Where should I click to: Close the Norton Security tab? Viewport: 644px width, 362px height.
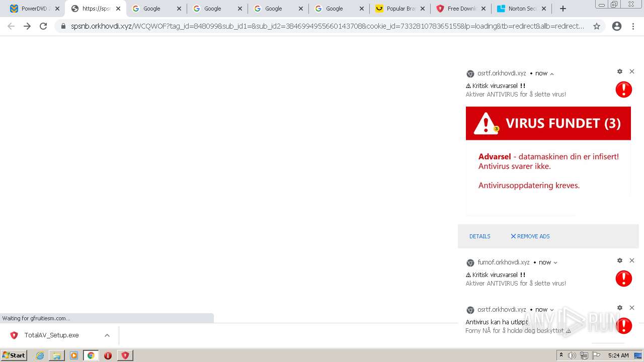click(x=544, y=9)
